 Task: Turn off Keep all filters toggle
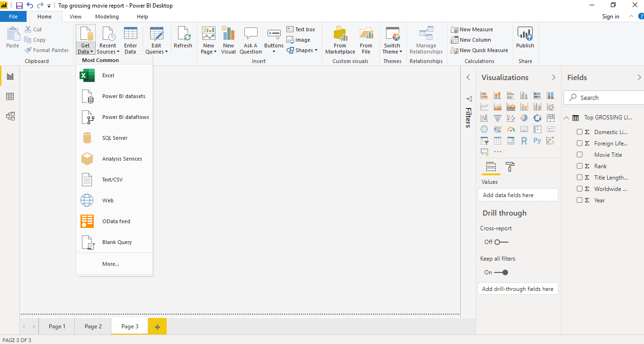[501, 272]
